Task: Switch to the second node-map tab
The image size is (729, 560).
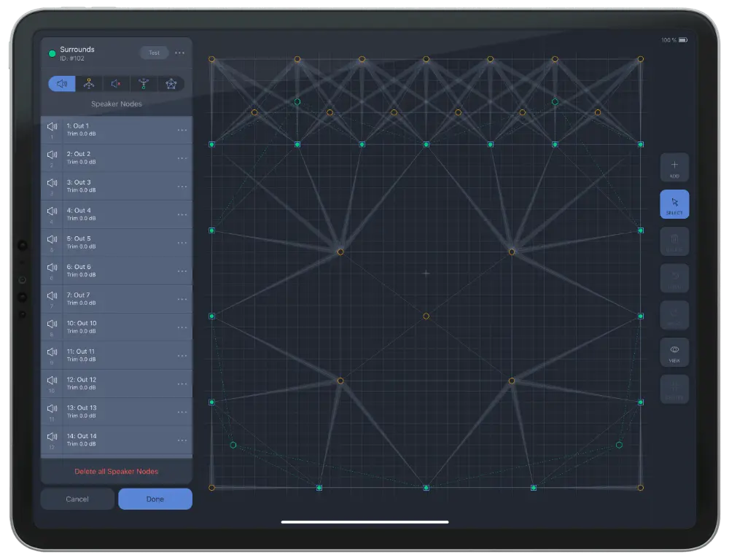Action: click(89, 84)
